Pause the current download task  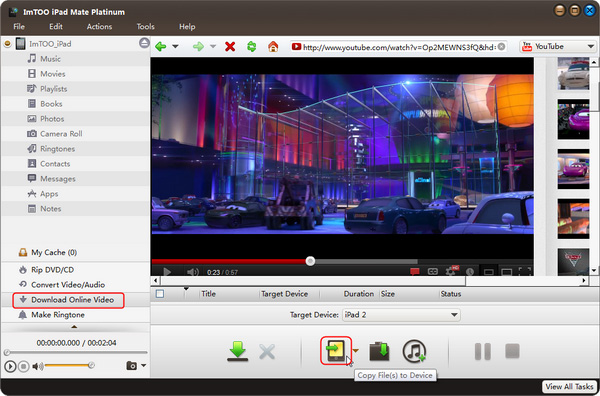point(483,351)
